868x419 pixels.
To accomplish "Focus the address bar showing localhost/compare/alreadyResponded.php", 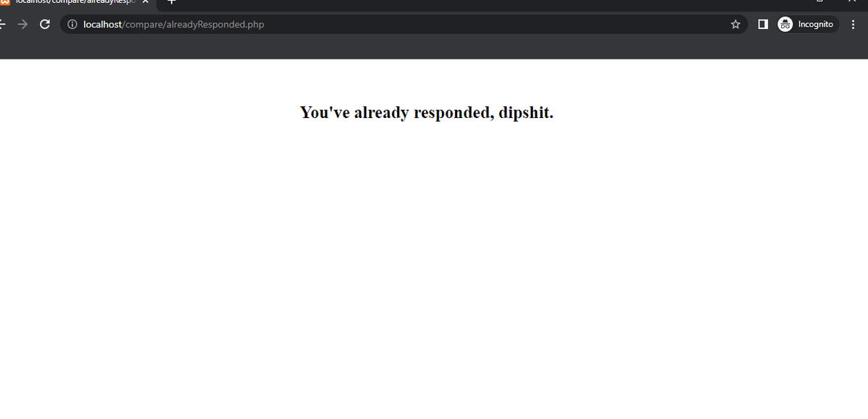I will [402, 25].
